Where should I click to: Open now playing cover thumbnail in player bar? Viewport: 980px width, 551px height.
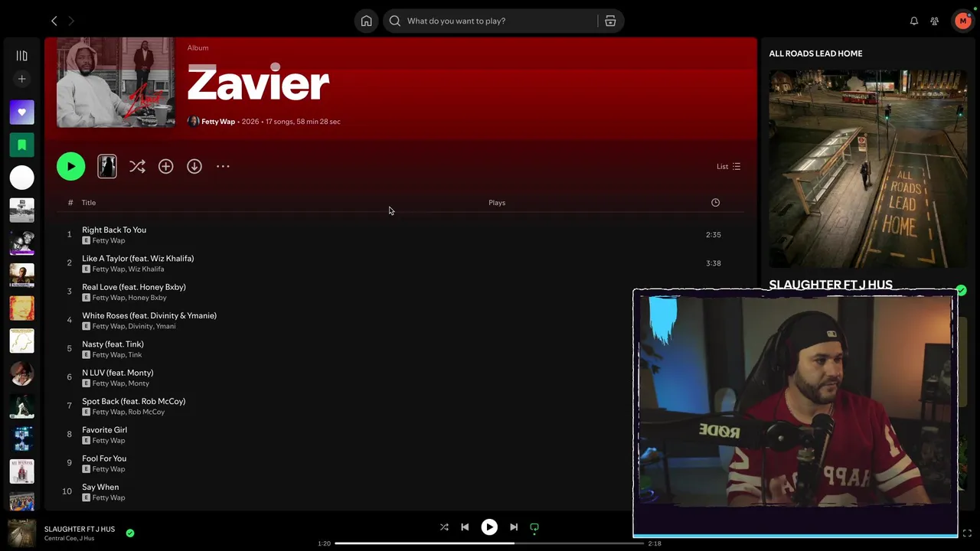21,533
